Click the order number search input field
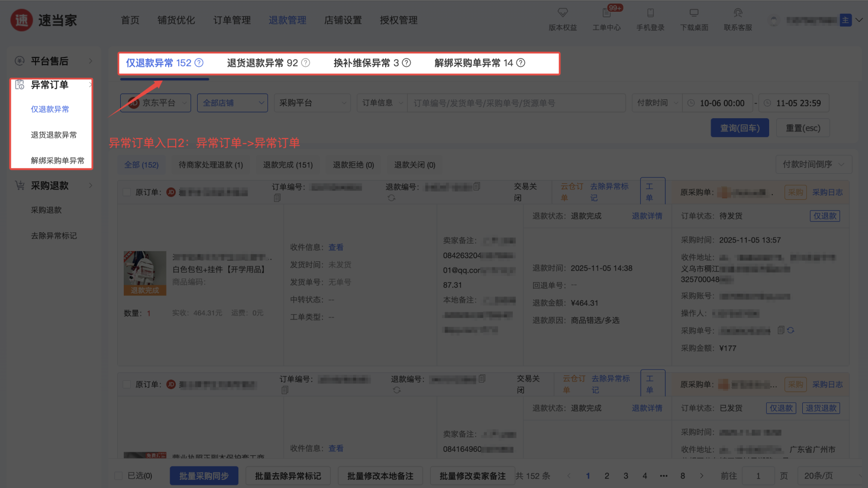Viewport: 868px width, 488px height. tap(516, 103)
